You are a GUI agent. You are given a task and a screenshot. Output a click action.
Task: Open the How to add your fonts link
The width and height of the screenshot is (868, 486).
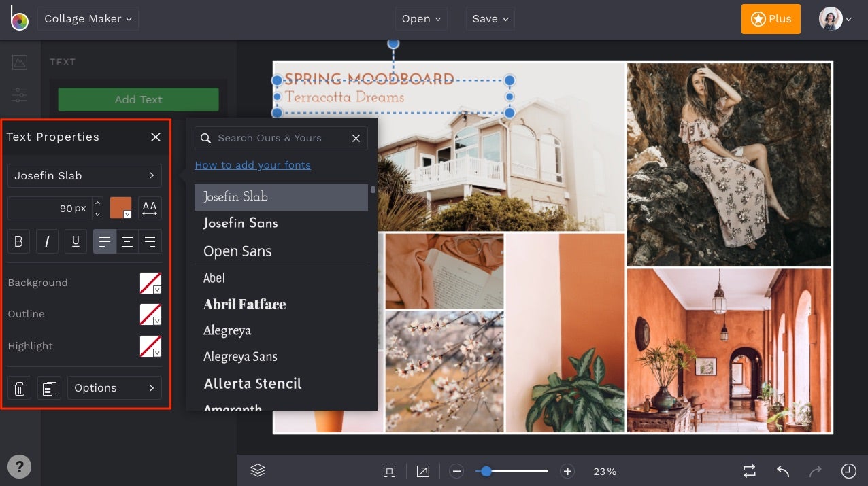(252, 164)
